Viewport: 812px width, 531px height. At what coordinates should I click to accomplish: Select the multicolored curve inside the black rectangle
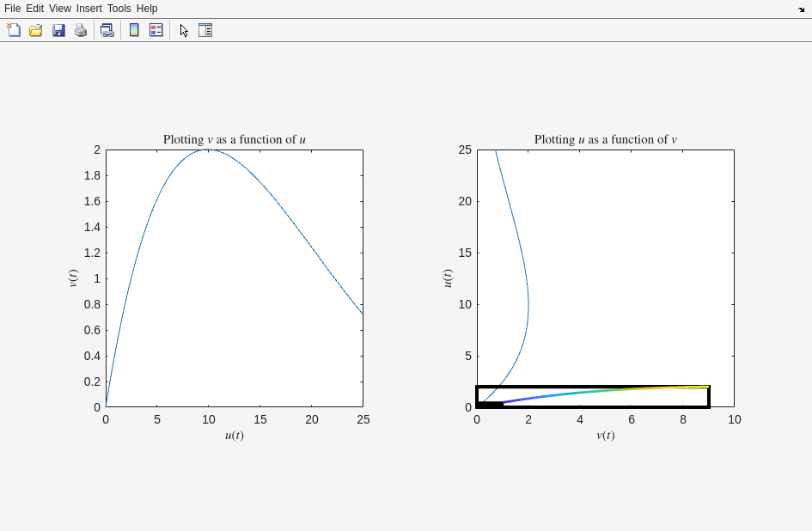tap(601, 392)
